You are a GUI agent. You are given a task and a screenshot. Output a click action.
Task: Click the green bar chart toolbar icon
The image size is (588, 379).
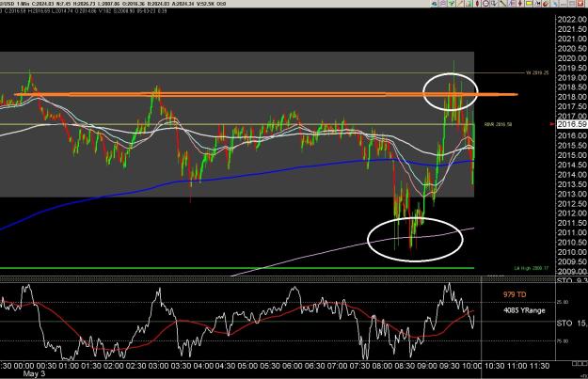point(469,4)
